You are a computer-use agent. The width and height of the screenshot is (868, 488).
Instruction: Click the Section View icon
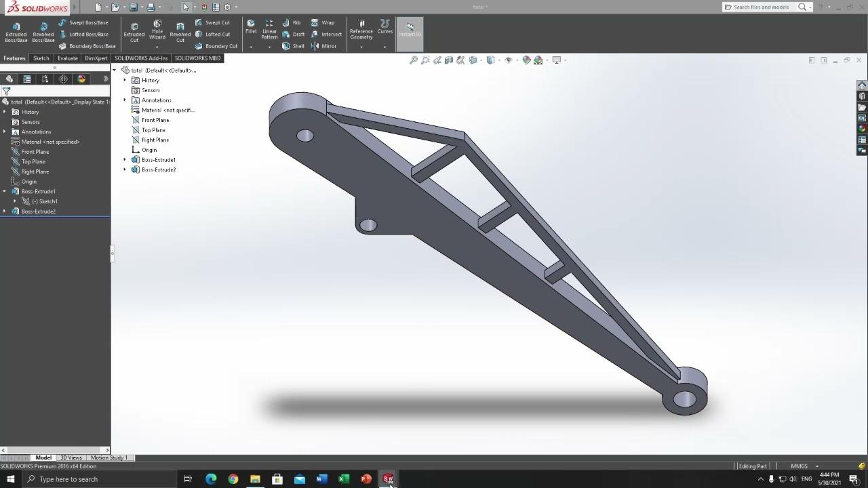click(449, 60)
